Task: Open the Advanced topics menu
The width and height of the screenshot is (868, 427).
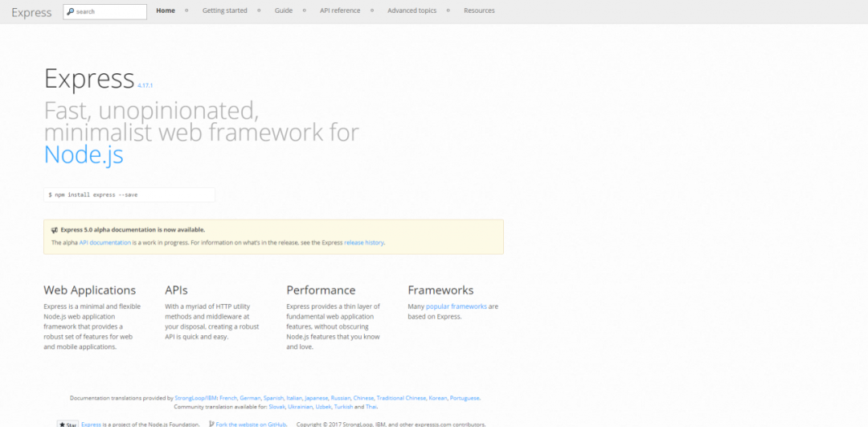Action: click(x=411, y=10)
